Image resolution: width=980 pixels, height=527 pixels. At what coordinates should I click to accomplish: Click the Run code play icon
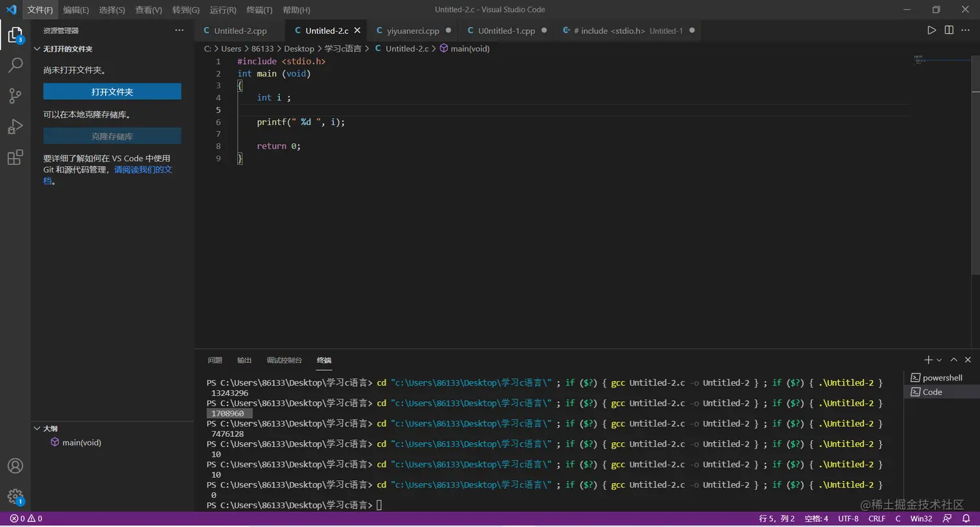931,30
